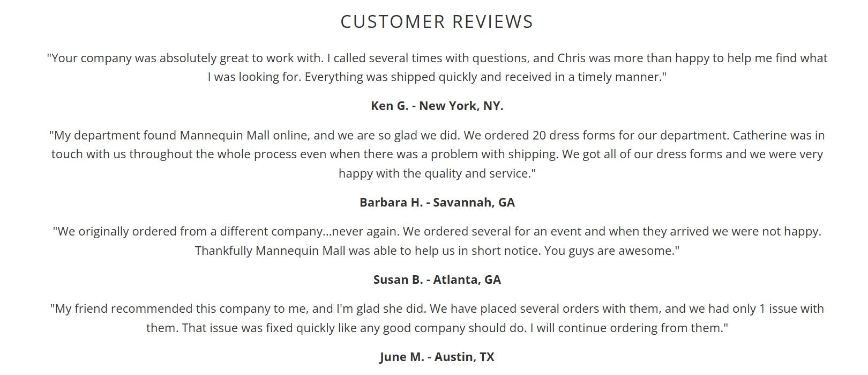Click reviewer name June M. - Austin, TX

click(437, 357)
